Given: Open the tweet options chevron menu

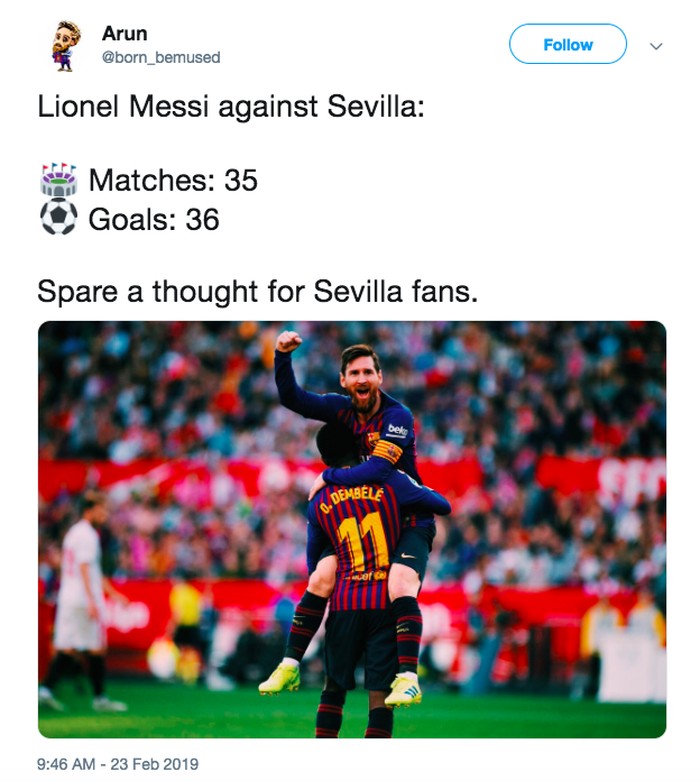Looking at the screenshot, I should click(657, 46).
